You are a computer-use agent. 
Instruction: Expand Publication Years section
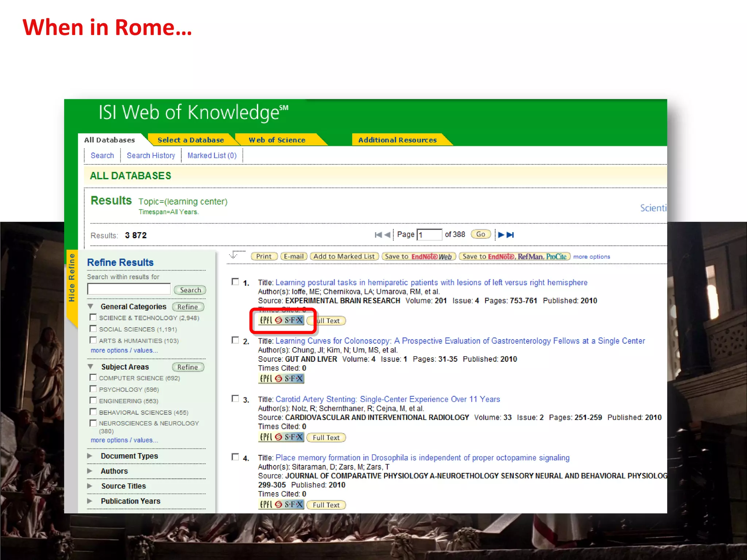(x=90, y=501)
